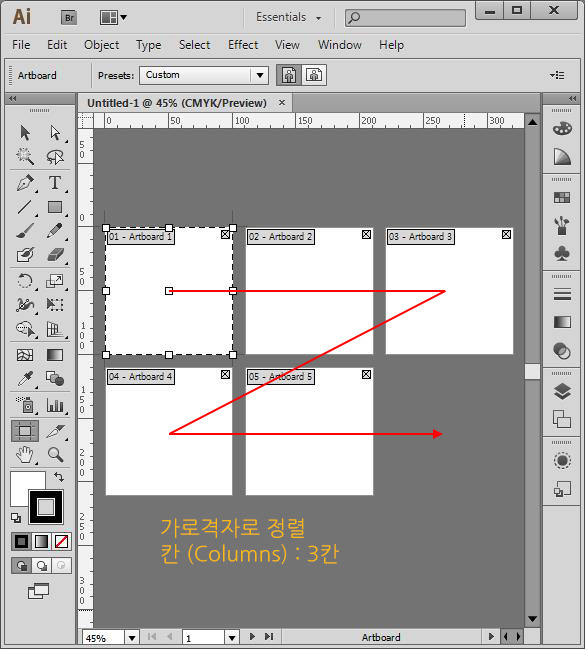The image size is (585, 649).
Task: Select the Eyedropper tool
Action: click(x=25, y=379)
